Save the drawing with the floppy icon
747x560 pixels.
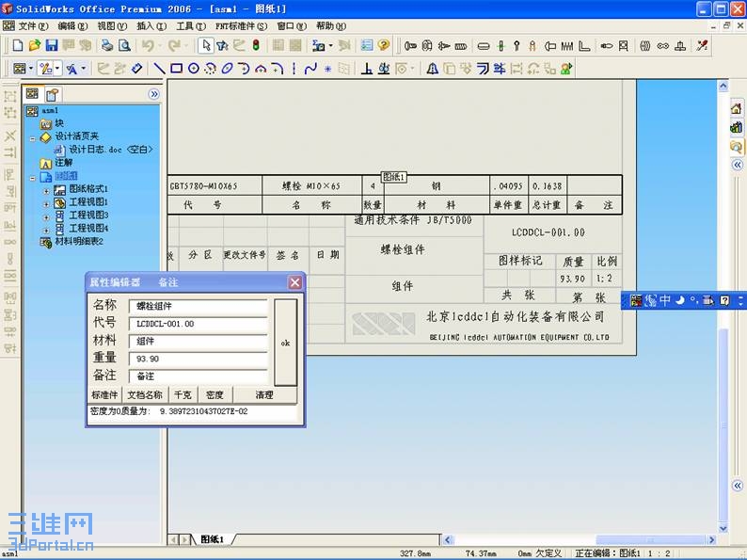pyautogui.click(x=52, y=45)
